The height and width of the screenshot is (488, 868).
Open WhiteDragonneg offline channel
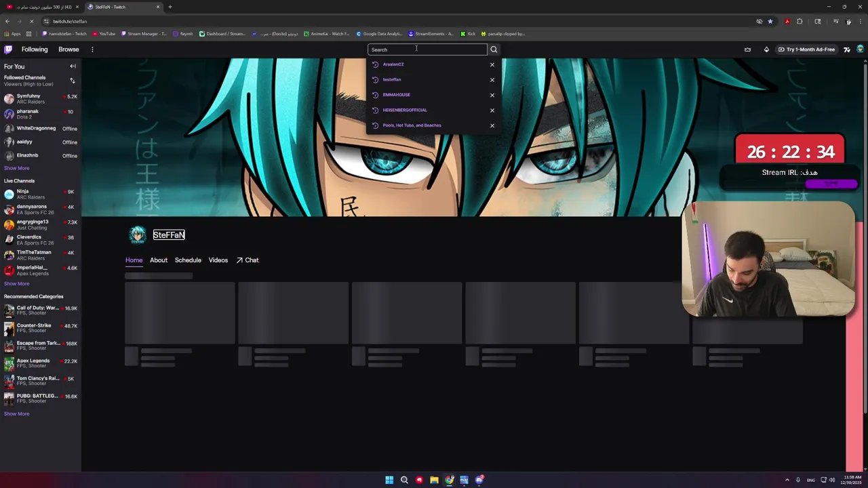(41, 128)
